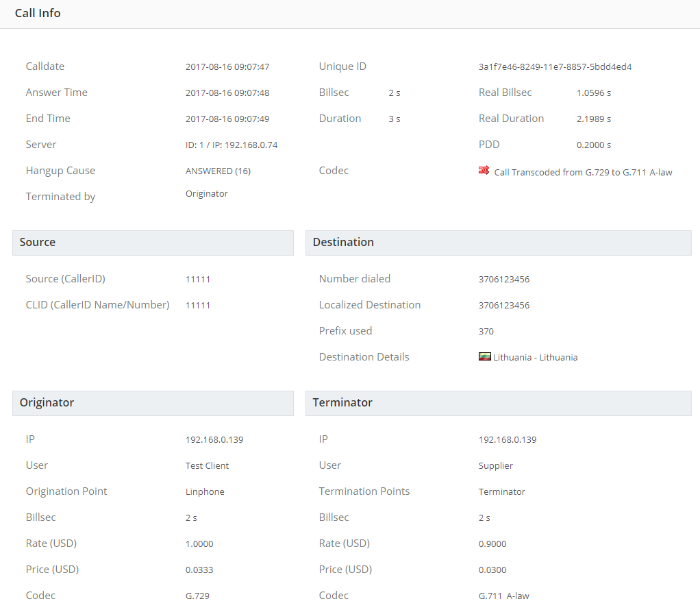This screenshot has height=610, width=700.
Task: Click the End Time label
Action: click(x=48, y=119)
